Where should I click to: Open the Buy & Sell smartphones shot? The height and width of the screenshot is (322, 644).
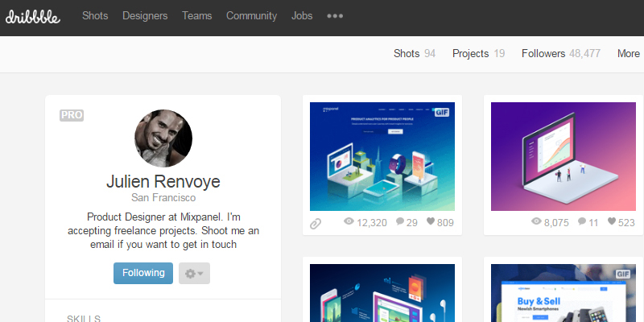[563, 293]
